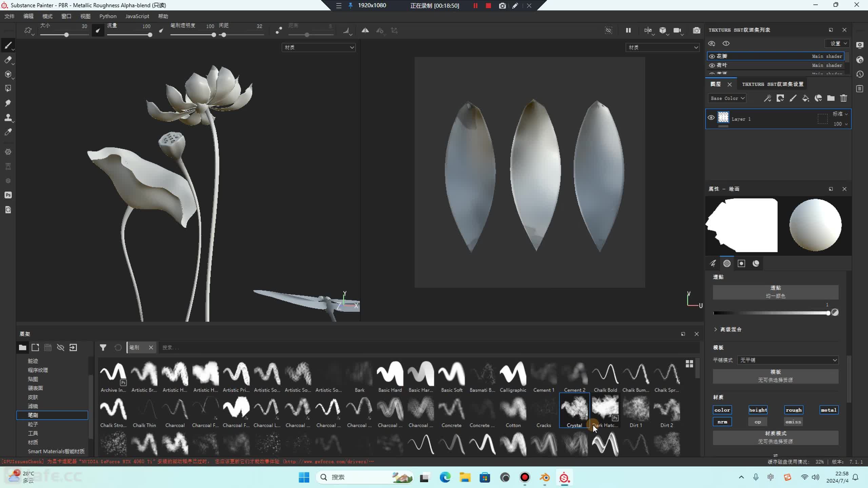
Task: Open shelf filter funnel
Action: coord(103,347)
